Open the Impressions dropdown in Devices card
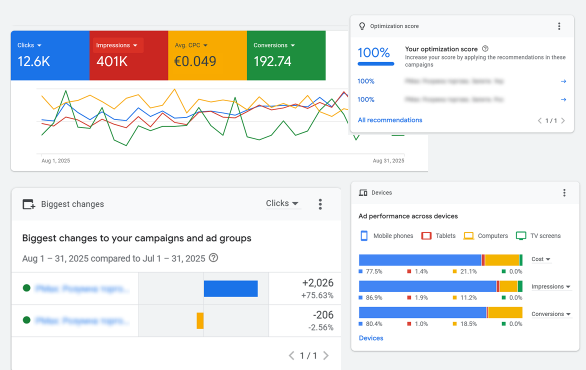This screenshot has height=370, width=586. 551,287
